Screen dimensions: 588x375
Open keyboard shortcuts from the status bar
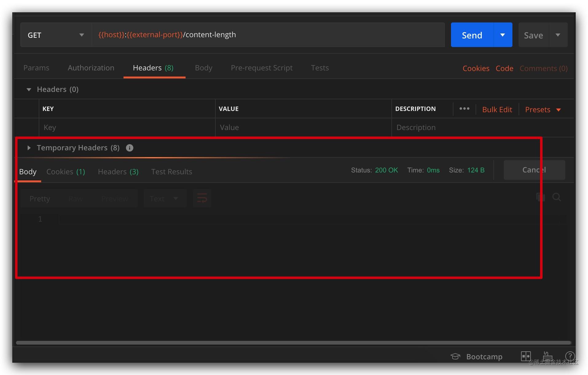tap(547, 356)
